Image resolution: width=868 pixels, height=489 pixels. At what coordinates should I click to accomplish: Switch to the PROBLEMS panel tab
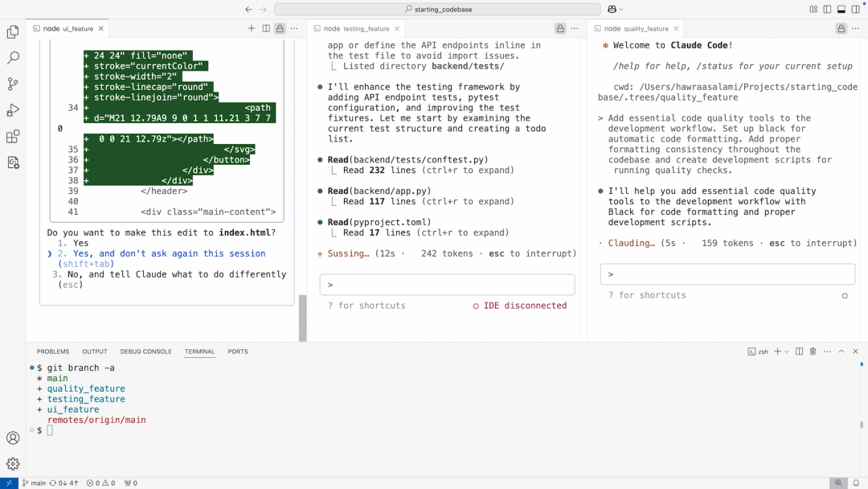click(x=53, y=351)
